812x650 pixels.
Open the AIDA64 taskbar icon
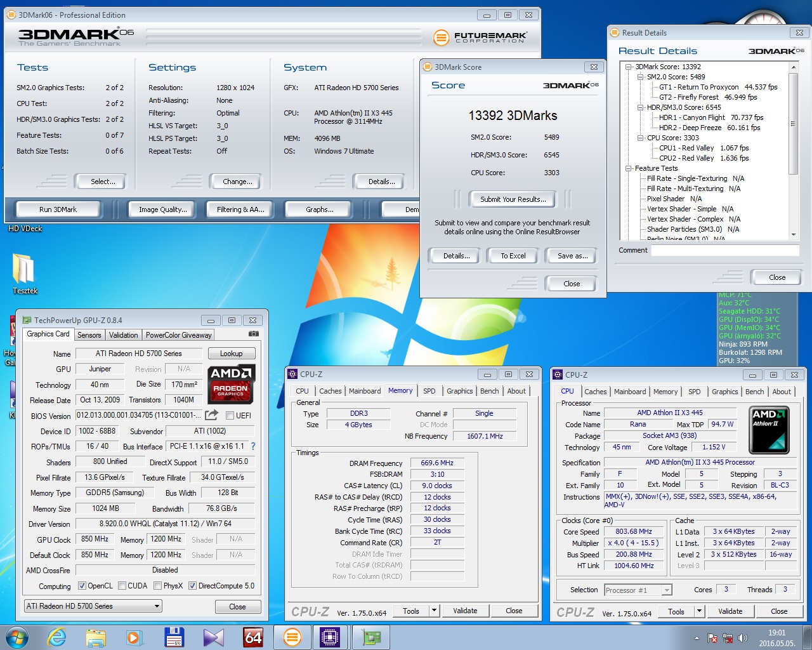[253, 637]
